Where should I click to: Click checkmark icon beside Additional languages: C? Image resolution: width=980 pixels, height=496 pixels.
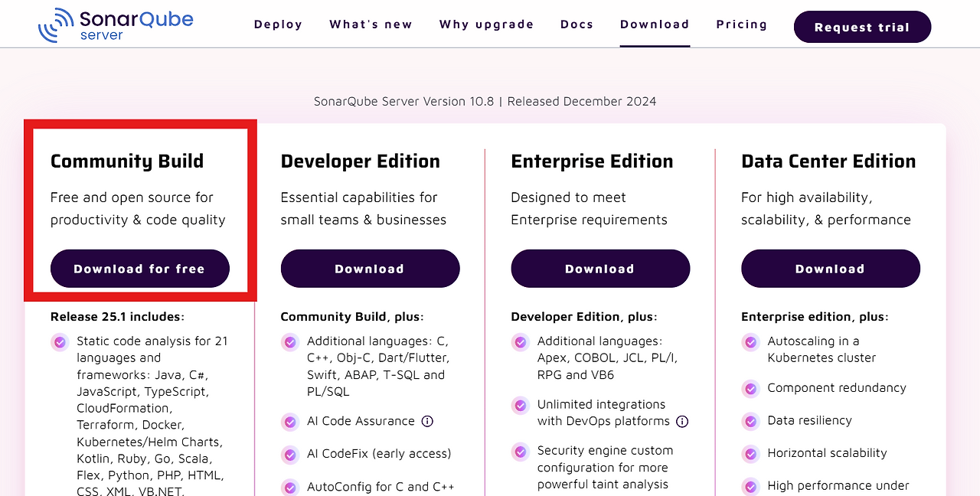[x=290, y=342]
